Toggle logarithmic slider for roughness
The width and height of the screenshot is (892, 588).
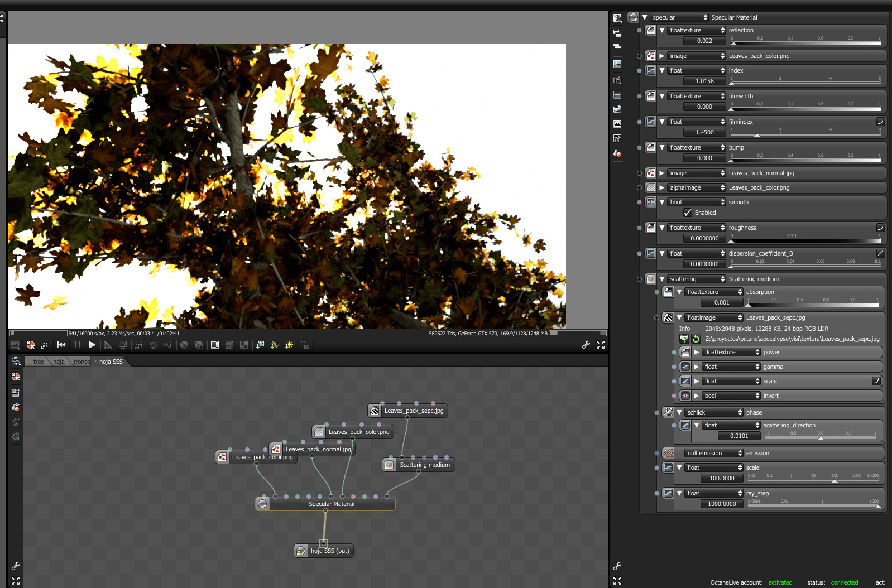[880, 228]
